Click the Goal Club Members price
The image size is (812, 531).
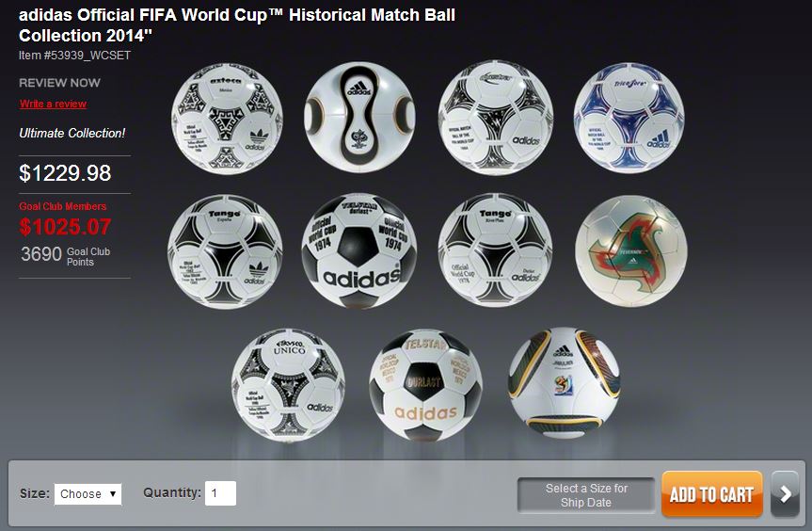point(65,227)
